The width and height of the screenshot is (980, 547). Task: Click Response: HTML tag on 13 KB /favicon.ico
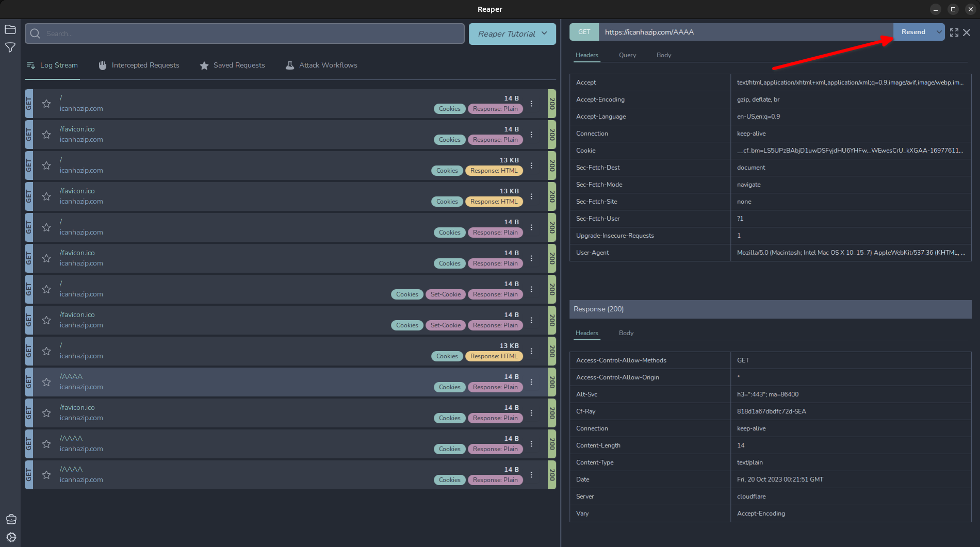494,202
